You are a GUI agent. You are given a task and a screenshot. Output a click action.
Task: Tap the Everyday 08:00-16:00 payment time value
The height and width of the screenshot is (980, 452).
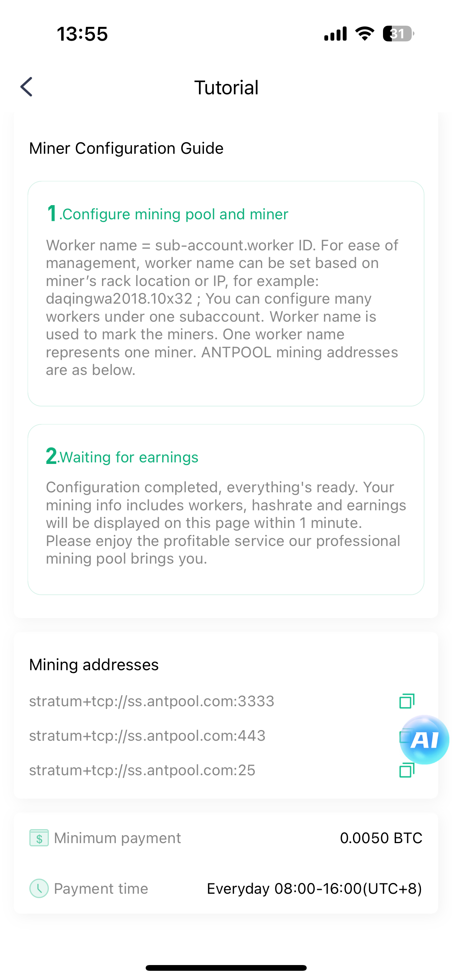pyautogui.click(x=314, y=888)
